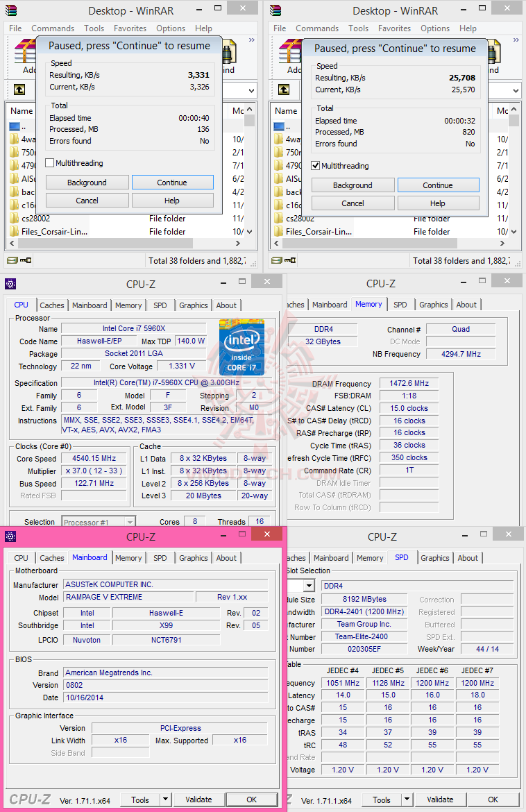Image resolution: width=526 pixels, height=812 pixels.
Task: Open the Graphics tab in the SPD window
Action: 435,558
